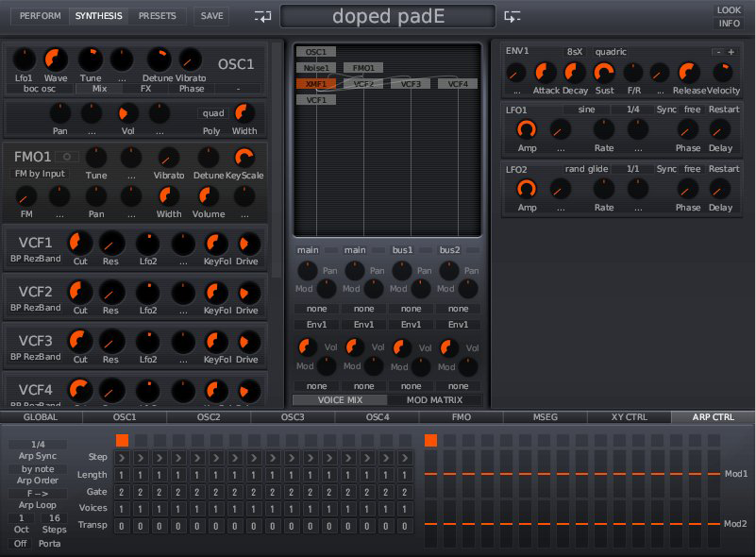
Task: Open the bus1 output routing dropdown
Action: [x=403, y=250]
